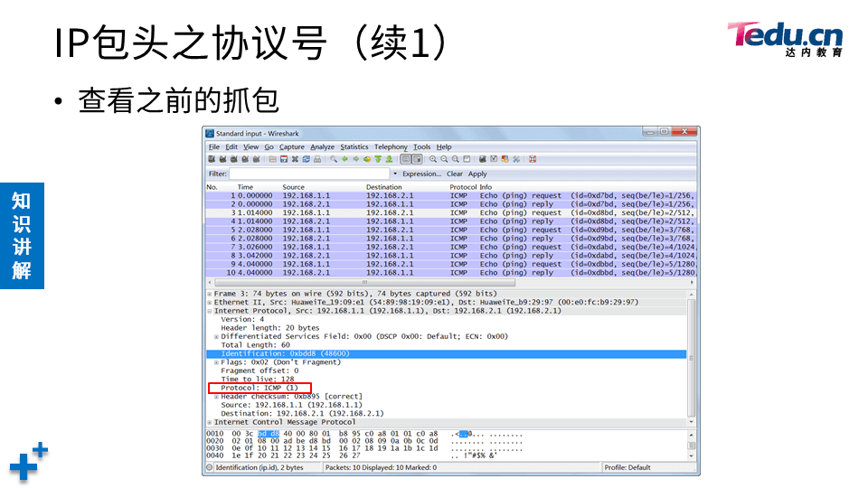Expand the Frame 3 tree node

tap(210, 294)
